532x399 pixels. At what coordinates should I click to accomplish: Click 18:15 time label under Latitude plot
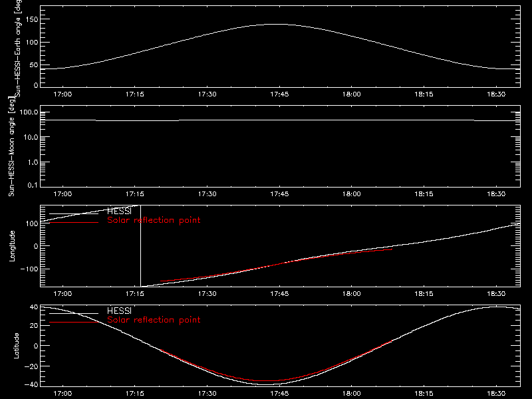point(424,393)
